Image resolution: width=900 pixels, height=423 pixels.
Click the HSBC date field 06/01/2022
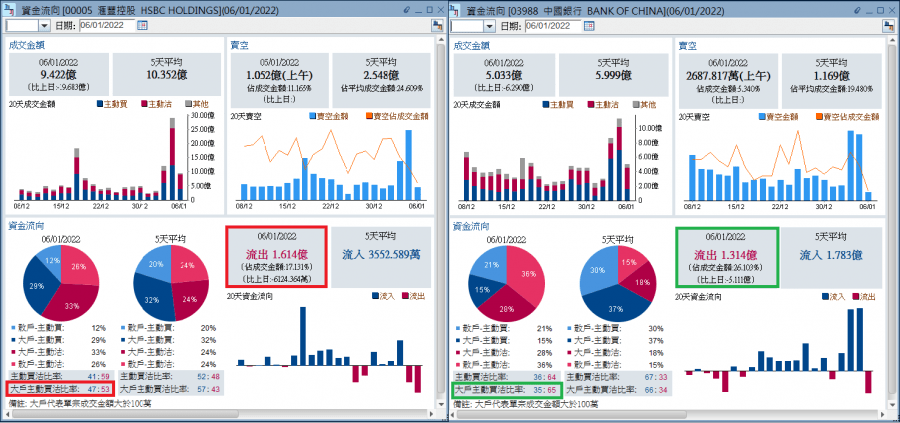click(107, 25)
